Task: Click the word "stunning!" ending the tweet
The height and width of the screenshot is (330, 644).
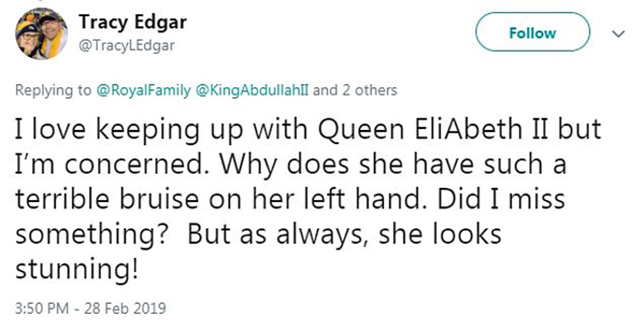Action: click(x=76, y=268)
